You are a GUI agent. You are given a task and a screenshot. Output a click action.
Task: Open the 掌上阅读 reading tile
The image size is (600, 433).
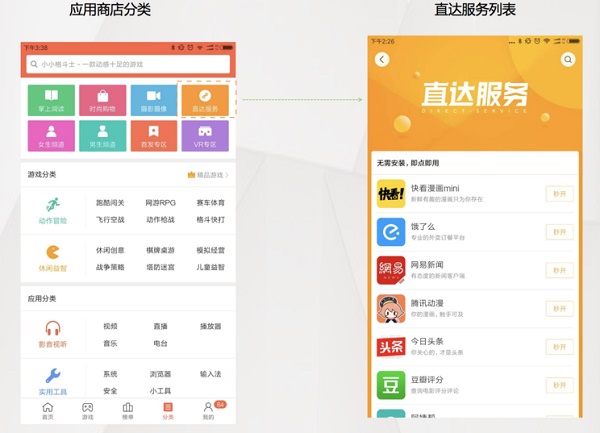pyautogui.click(x=51, y=100)
